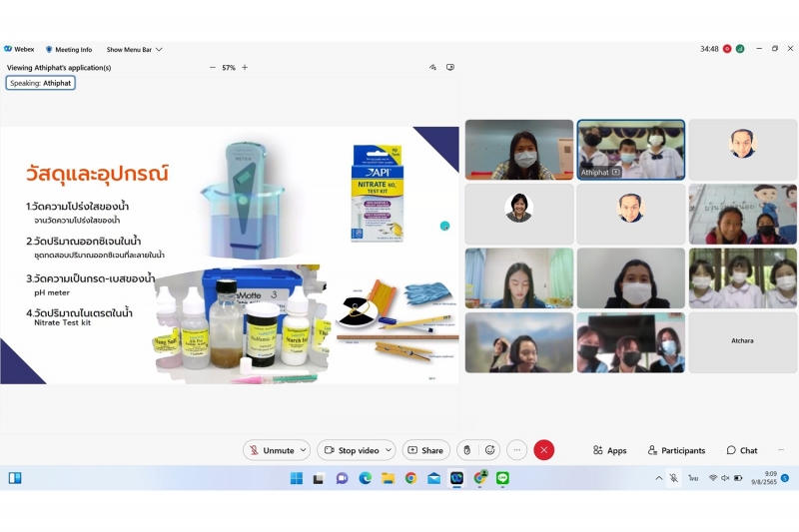Open the Participants panel
799x532 pixels.
click(x=676, y=450)
